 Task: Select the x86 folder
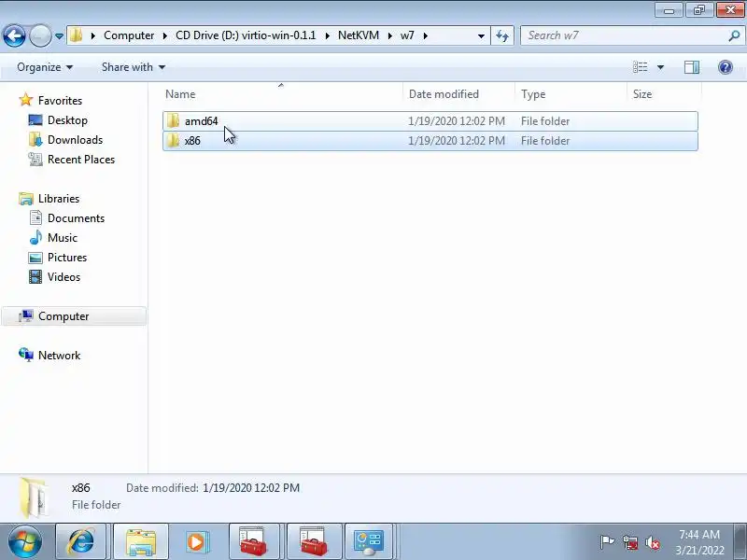click(430, 141)
